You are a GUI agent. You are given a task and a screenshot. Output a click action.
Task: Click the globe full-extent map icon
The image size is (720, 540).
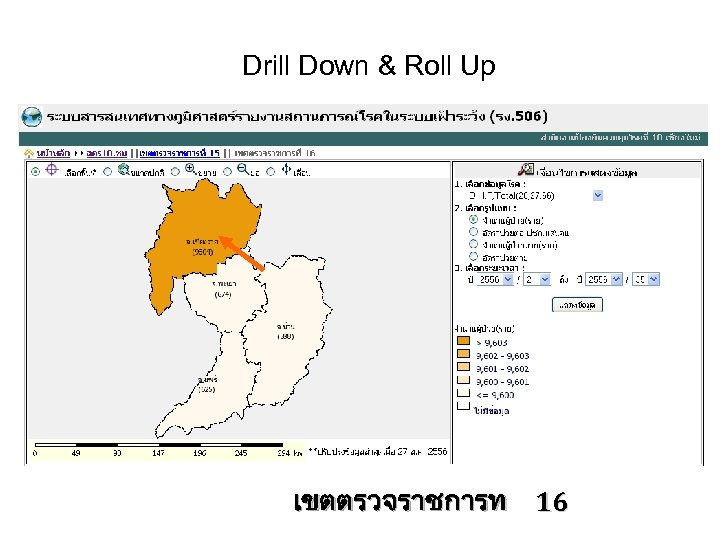click(123, 169)
